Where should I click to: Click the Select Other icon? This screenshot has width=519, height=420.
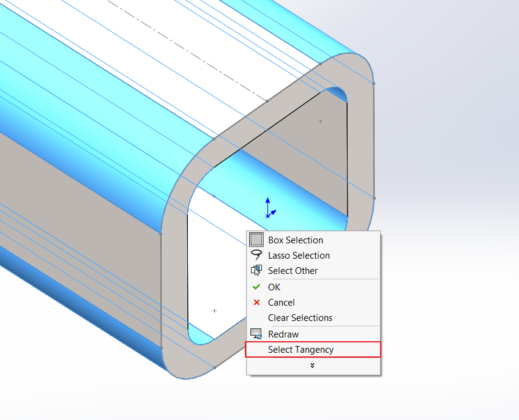[256, 271]
